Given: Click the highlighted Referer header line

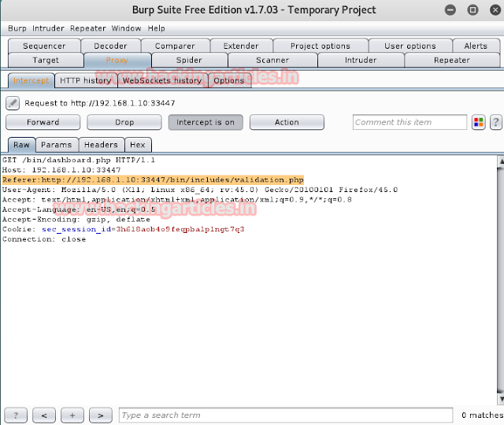Looking at the screenshot, I should coord(153,180).
